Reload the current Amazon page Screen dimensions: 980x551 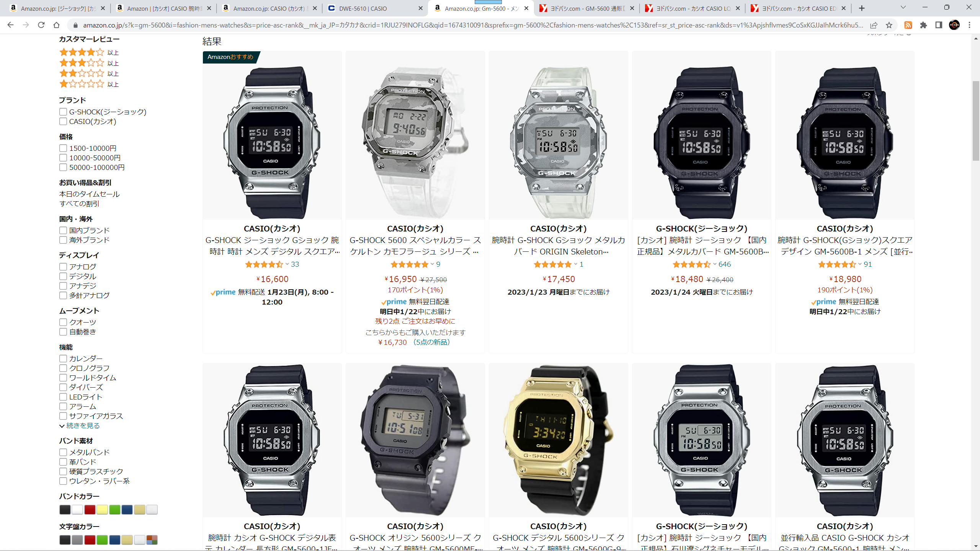[x=41, y=25]
